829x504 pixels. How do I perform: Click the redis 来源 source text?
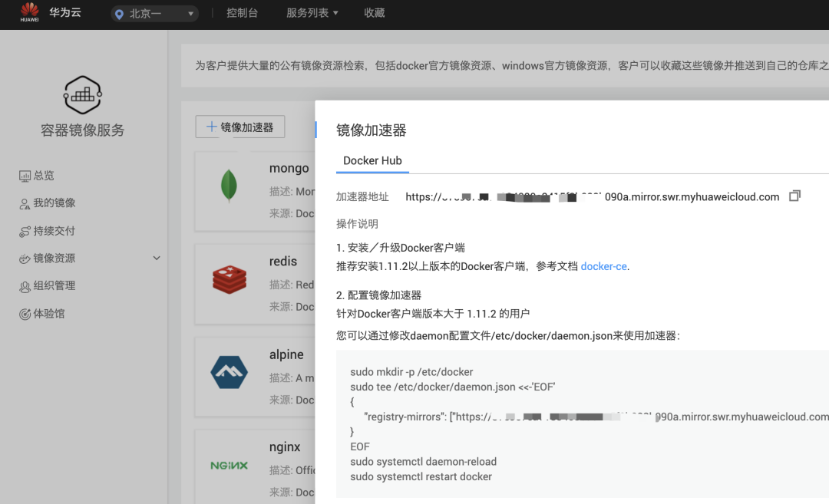pos(292,307)
